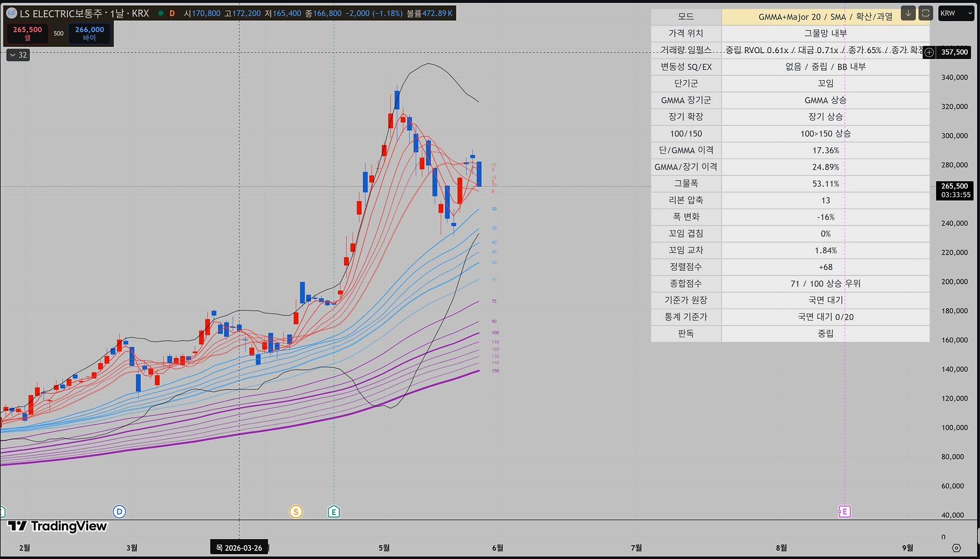Screen dimensions: 980x559
Task: Click the date label 목 2026-03-26
Action: [239, 548]
